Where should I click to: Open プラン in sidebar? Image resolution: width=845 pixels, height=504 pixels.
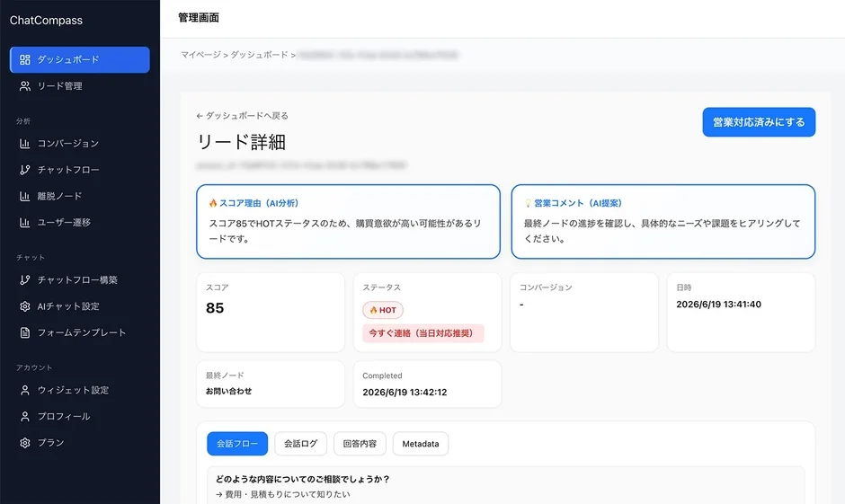(80, 443)
